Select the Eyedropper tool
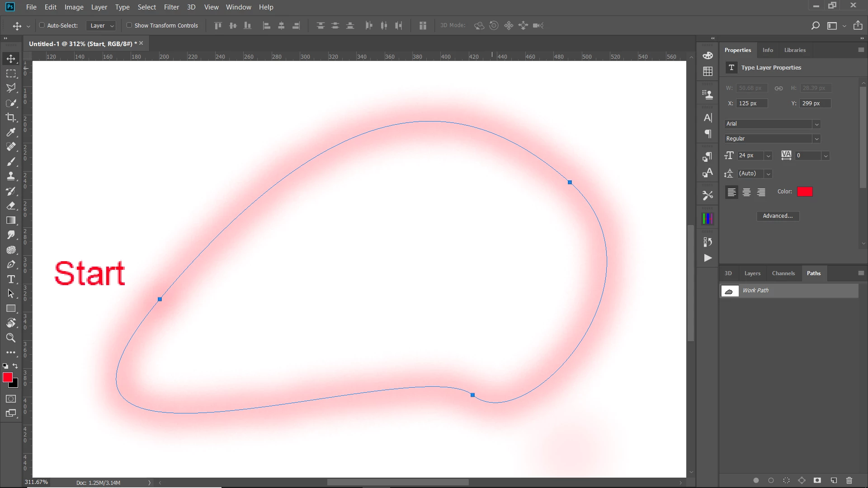868x488 pixels. coord(11,132)
